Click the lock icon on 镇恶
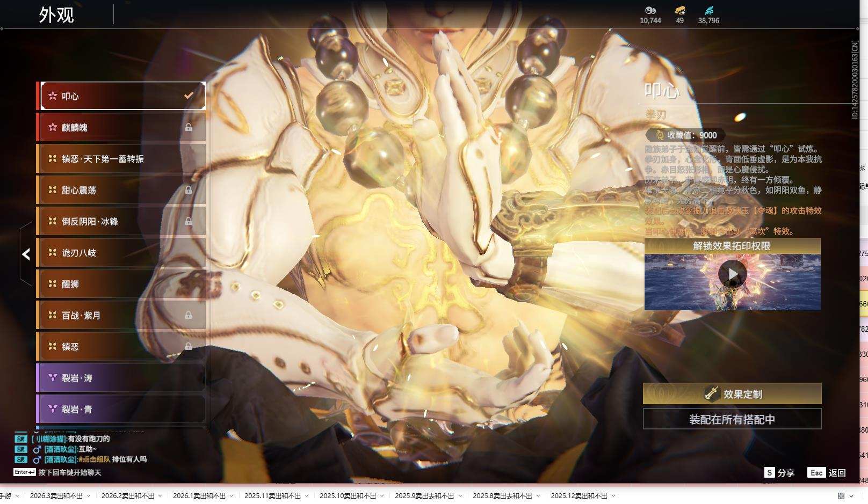 point(189,346)
